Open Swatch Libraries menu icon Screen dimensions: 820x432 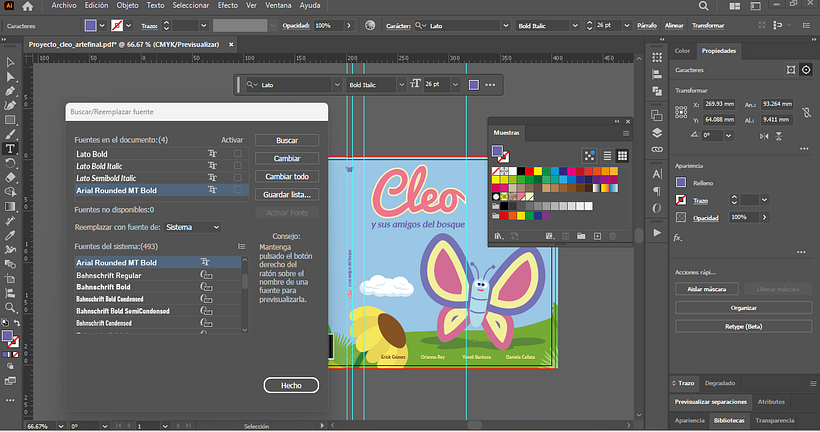(x=498, y=236)
